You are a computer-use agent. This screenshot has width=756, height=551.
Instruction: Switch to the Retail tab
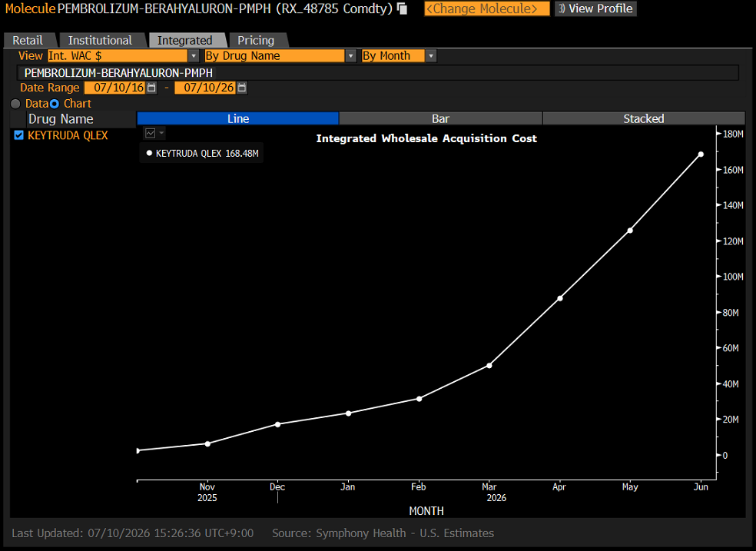pyautogui.click(x=28, y=40)
